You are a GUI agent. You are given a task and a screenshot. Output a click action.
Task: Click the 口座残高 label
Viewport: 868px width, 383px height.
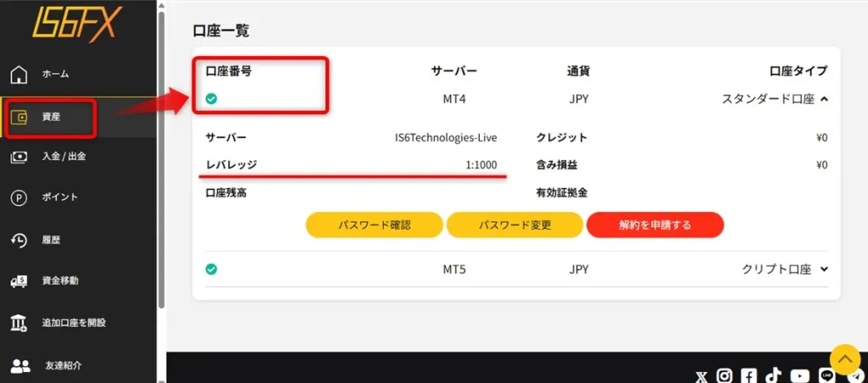225,193
